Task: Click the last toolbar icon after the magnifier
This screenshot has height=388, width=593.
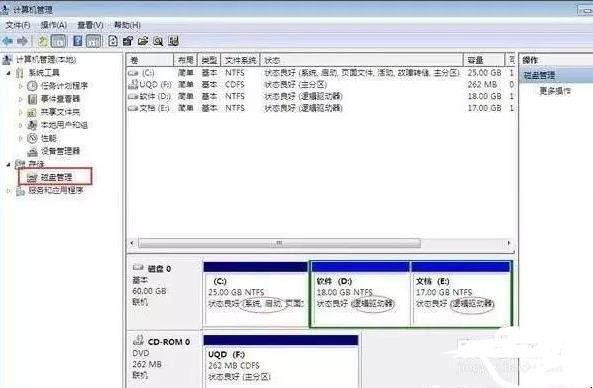Action: [x=174, y=41]
